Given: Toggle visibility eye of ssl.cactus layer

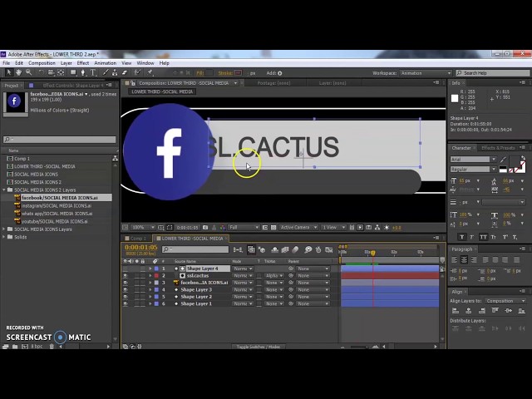Looking at the screenshot, I should pos(126,275).
